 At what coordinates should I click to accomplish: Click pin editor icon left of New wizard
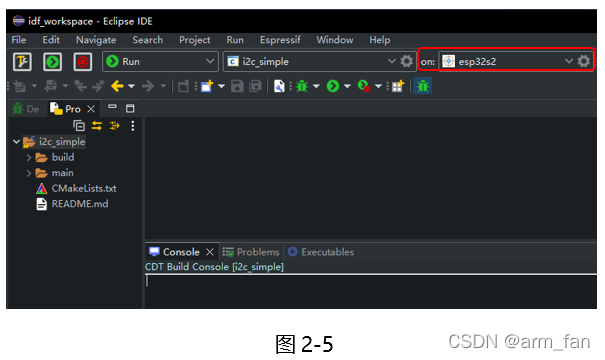tap(183, 86)
